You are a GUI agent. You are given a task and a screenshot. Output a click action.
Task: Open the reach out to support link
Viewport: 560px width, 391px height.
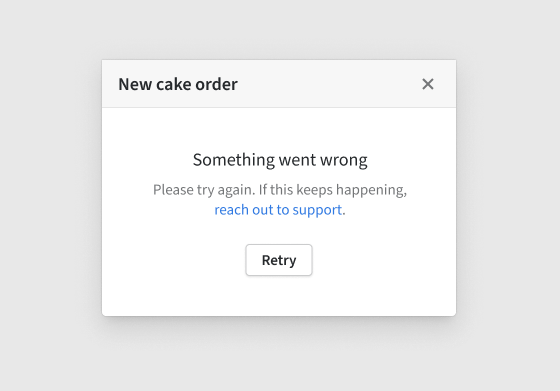coord(278,210)
